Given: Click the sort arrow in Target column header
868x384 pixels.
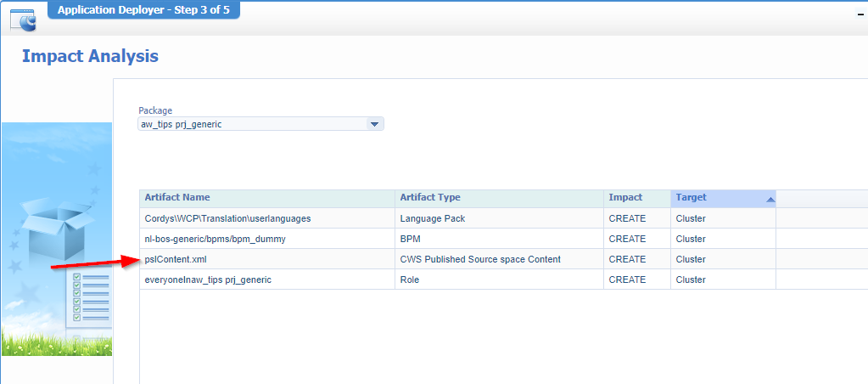Looking at the screenshot, I should coord(770,199).
